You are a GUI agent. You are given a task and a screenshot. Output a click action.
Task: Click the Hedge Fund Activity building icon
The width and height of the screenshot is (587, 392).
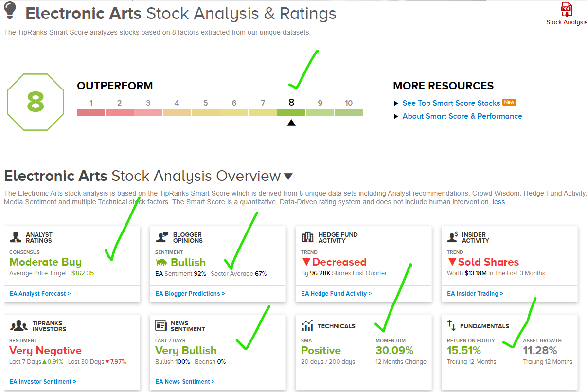(307, 237)
